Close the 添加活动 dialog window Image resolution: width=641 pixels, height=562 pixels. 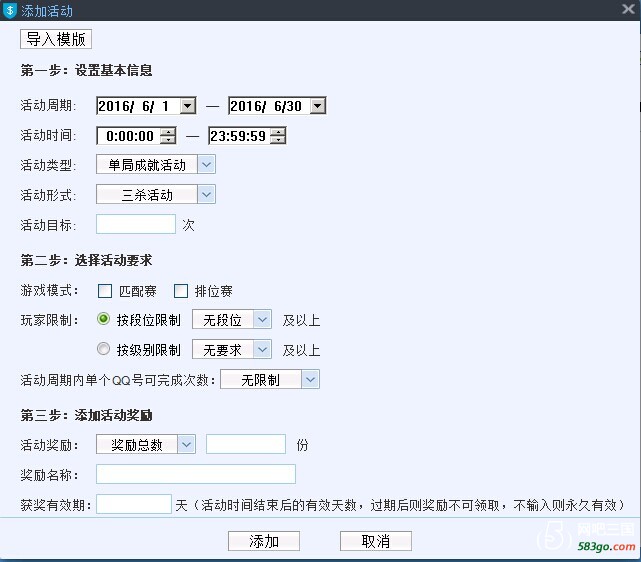click(x=628, y=9)
